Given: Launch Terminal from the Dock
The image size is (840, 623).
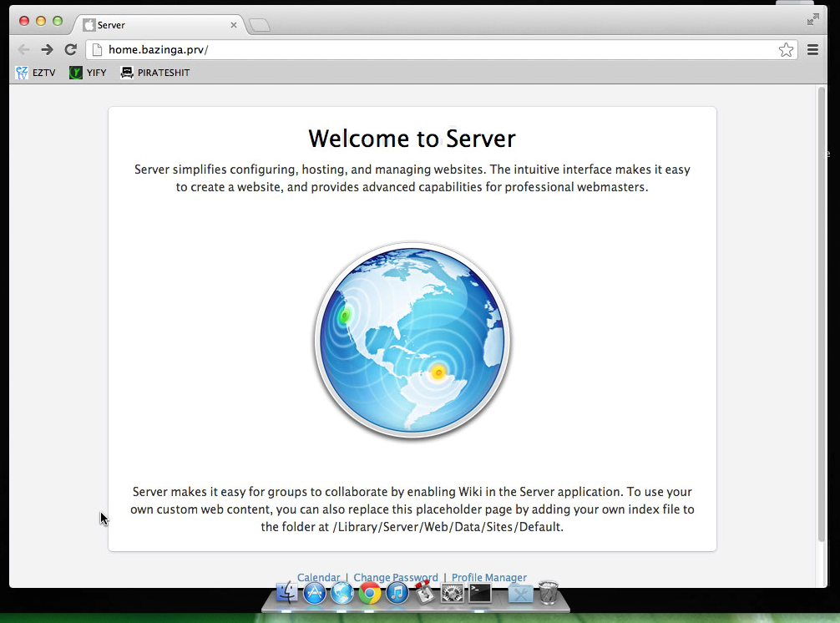Looking at the screenshot, I should 480,593.
